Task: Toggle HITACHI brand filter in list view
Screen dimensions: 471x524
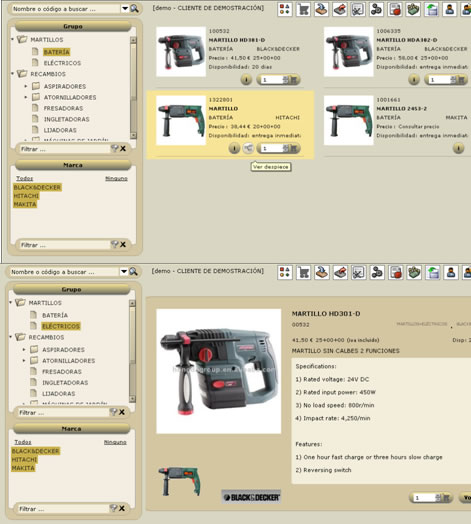Action: [26, 196]
